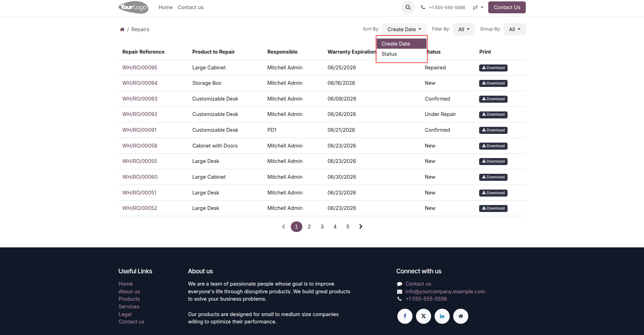
Task: Click the purple Contact Us button
Action: pyautogui.click(x=507, y=7)
